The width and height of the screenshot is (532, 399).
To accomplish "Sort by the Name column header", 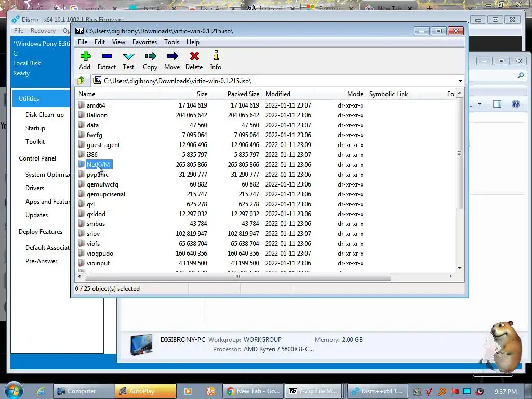I will 117,94.
